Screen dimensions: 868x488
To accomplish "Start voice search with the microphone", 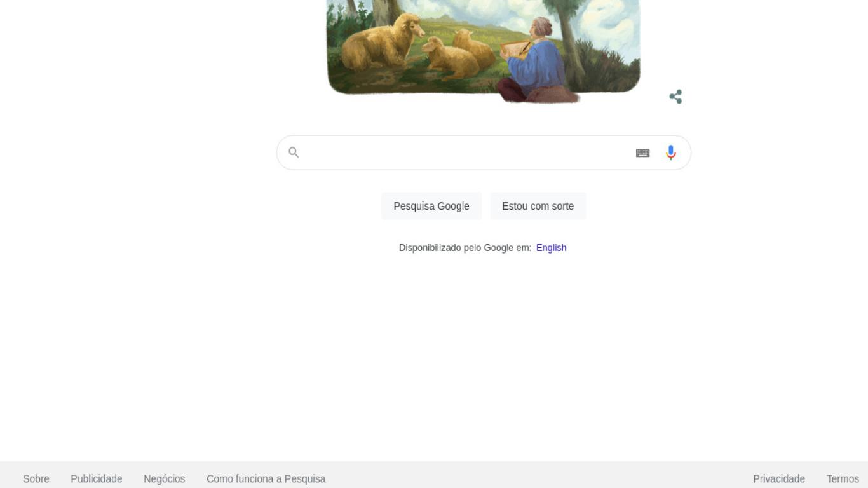I will tap(670, 152).
